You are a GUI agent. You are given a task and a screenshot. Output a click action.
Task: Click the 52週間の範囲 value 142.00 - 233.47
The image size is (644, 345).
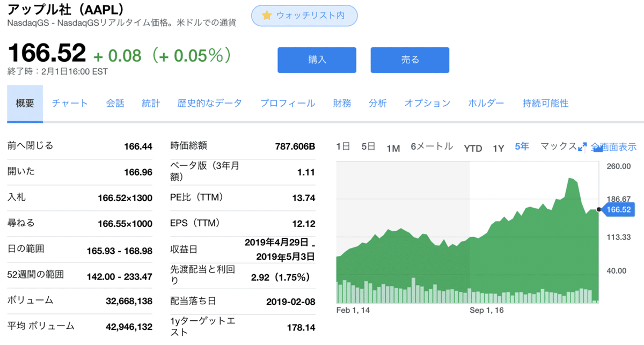(x=120, y=276)
